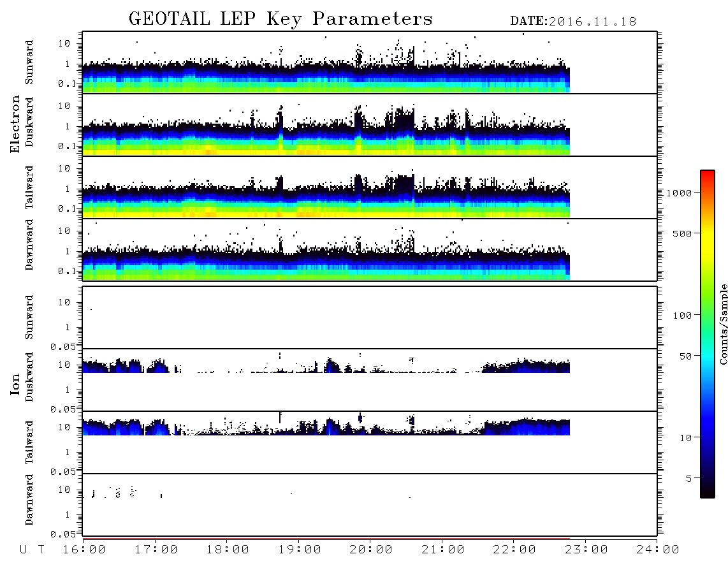
Task: Select the 19:00 time tick label
Action: pyautogui.click(x=300, y=550)
